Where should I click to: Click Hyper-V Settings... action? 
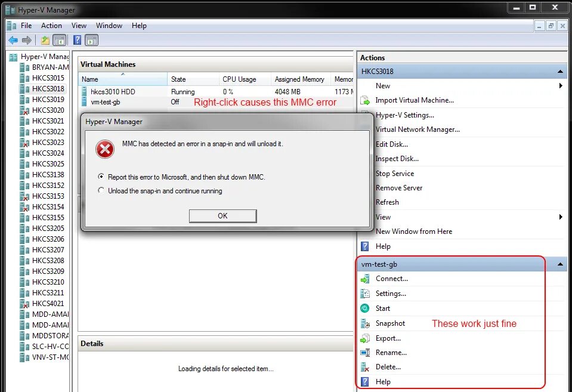[x=405, y=115]
